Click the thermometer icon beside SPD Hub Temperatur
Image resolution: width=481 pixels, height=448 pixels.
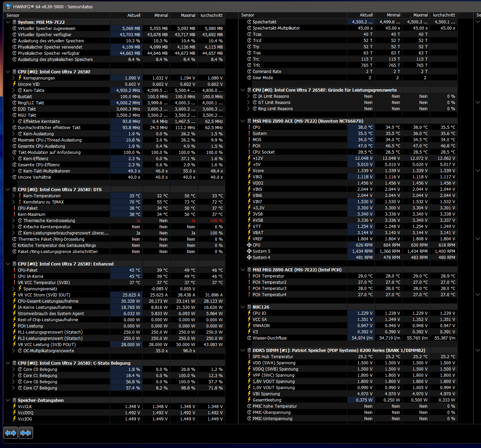point(249,356)
